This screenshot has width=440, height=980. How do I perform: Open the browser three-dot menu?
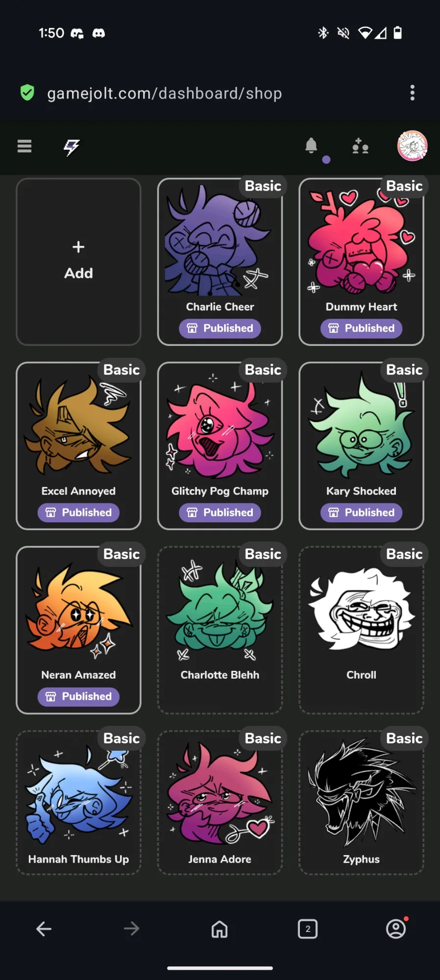pyautogui.click(x=413, y=93)
